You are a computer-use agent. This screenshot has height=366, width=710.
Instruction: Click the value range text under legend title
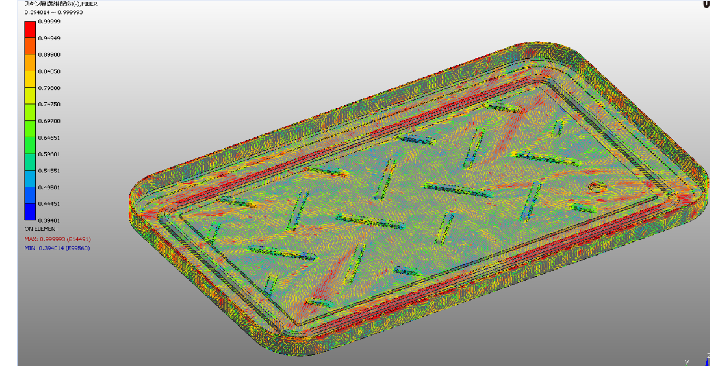tap(53, 12)
